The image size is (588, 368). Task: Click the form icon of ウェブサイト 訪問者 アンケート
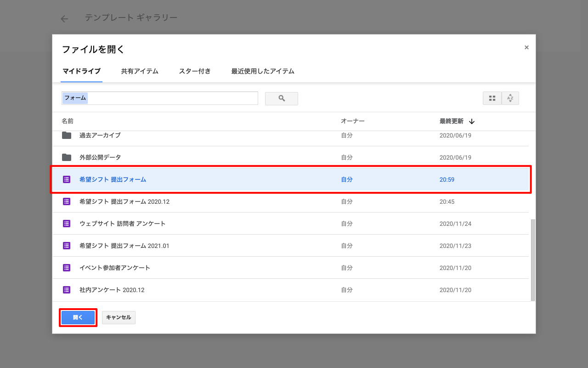click(67, 224)
